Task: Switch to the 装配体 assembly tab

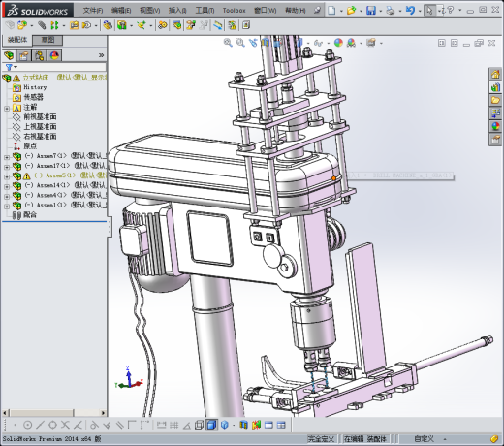Action: 17,40
